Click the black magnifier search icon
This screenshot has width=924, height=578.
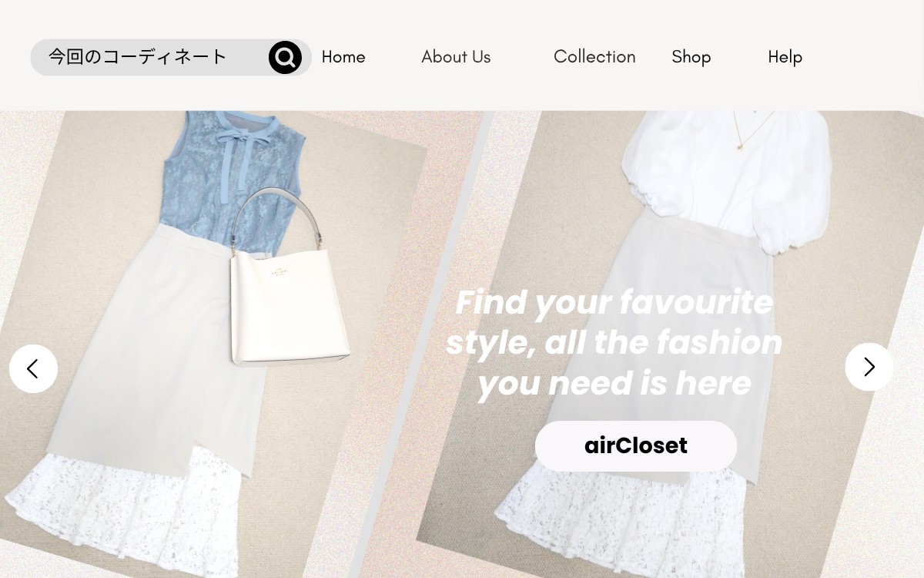tap(285, 57)
